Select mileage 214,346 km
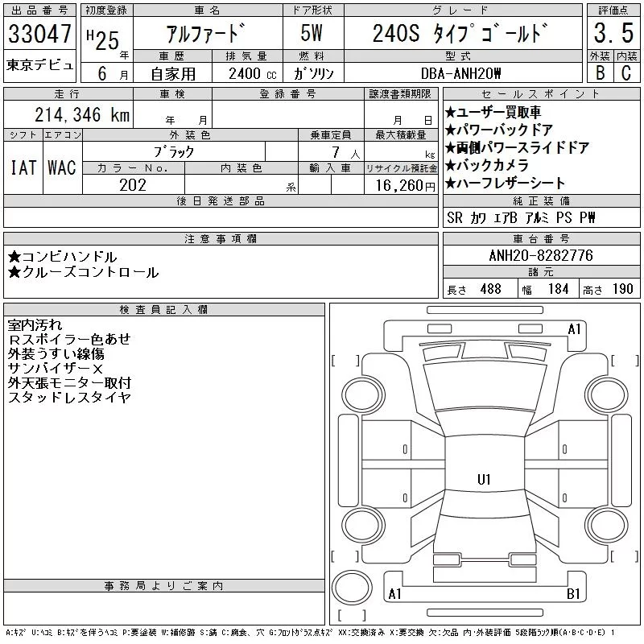 tap(82, 114)
